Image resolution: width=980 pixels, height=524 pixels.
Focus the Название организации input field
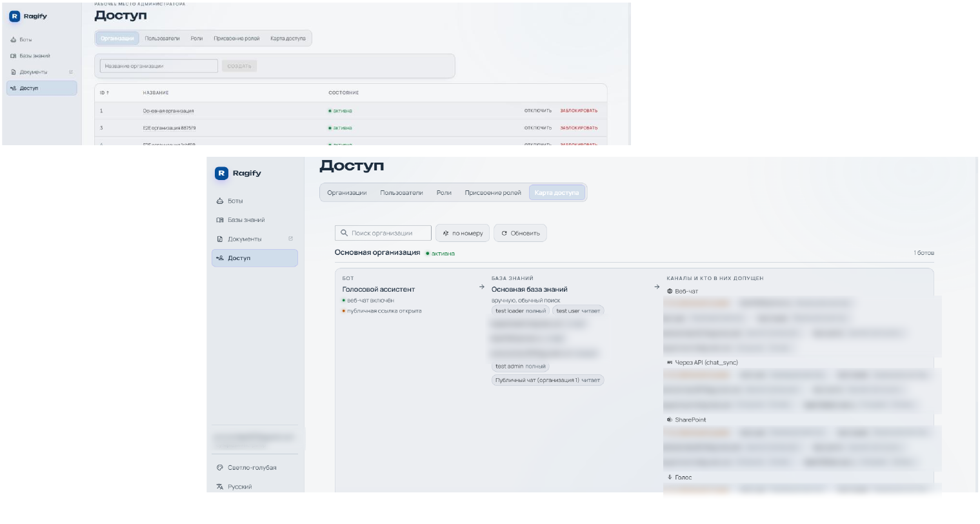(x=159, y=66)
